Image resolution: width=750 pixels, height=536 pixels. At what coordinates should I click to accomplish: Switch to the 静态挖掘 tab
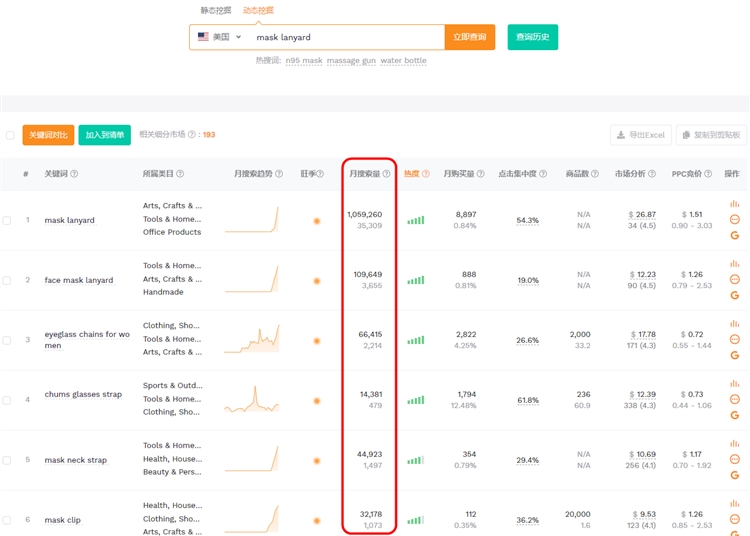click(215, 10)
